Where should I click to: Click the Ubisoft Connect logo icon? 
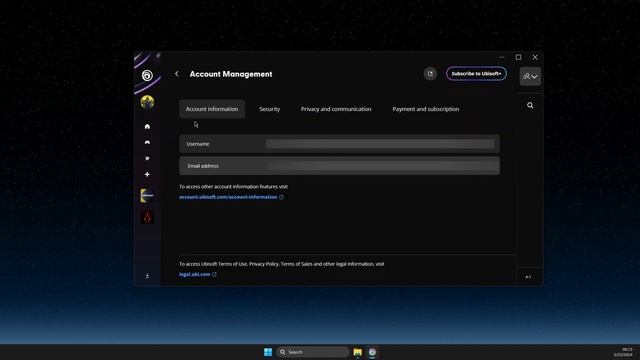[147, 75]
